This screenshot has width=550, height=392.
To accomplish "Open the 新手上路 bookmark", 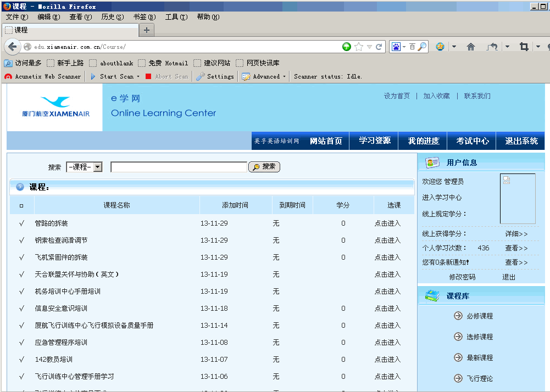I will pyautogui.click(x=65, y=63).
